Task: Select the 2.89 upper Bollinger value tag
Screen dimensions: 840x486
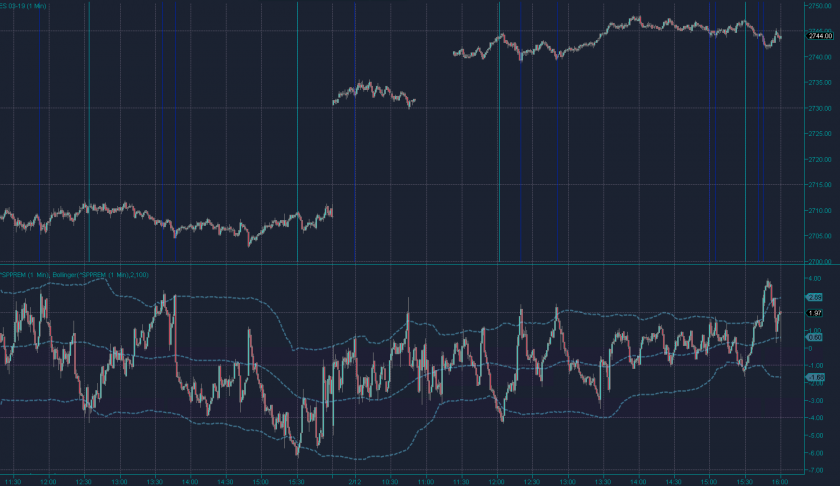Action: pos(814,297)
